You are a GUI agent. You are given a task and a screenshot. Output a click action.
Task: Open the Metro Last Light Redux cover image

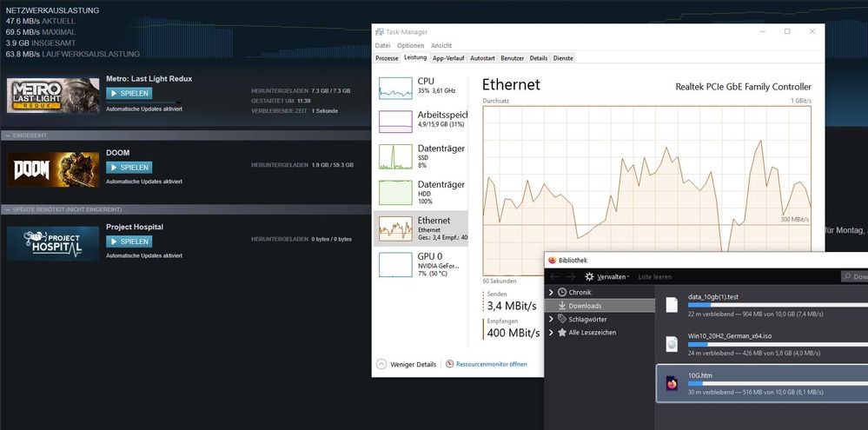point(53,96)
